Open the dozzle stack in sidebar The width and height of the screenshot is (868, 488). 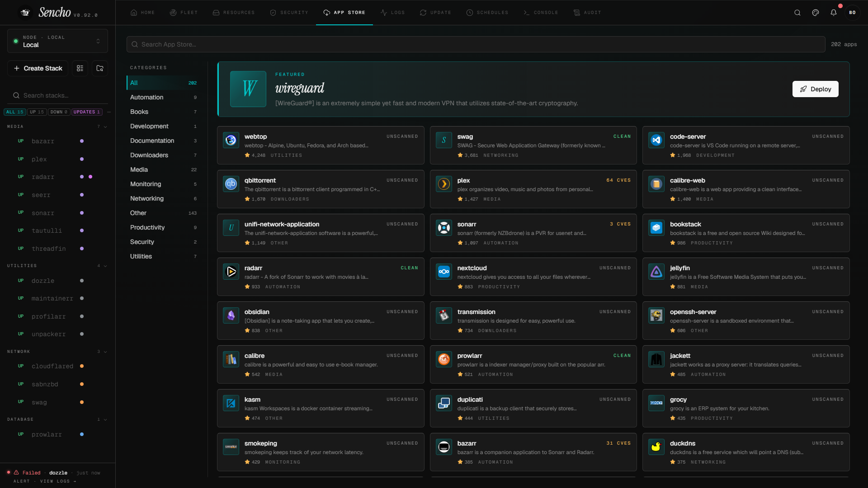57,281
